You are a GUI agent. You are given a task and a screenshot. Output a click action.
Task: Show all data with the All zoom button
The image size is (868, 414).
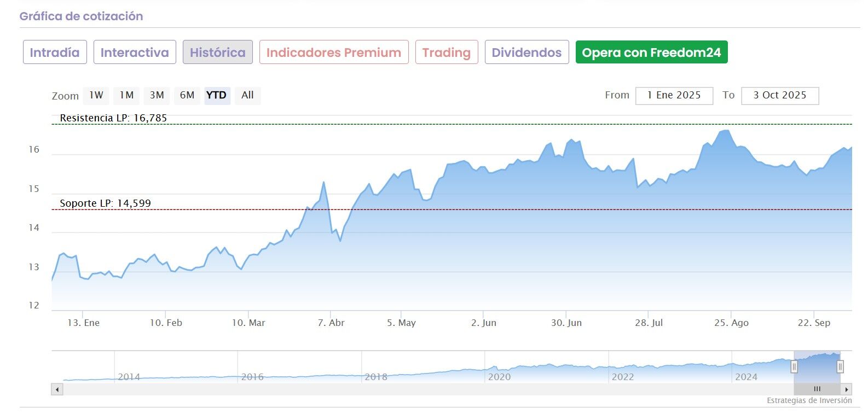247,95
